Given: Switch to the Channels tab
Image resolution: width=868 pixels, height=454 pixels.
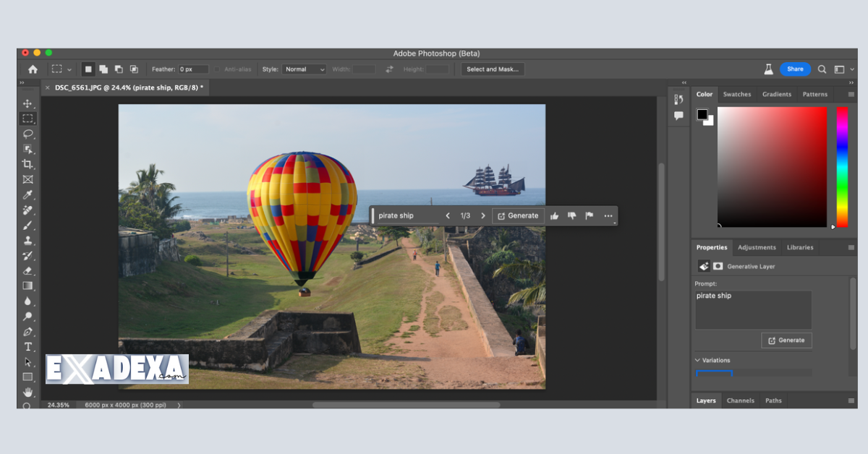Looking at the screenshot, I should 741,400.
